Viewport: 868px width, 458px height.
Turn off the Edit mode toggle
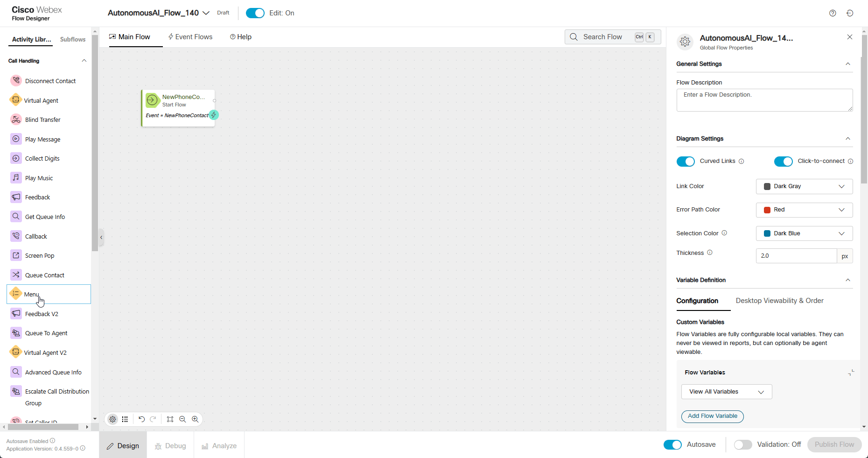click(x=255, y=13)
